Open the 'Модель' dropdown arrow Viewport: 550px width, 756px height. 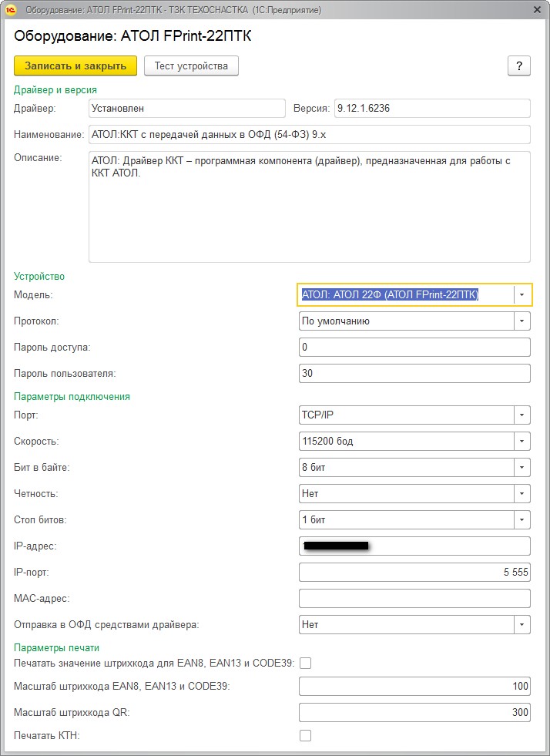click(522, 294)
